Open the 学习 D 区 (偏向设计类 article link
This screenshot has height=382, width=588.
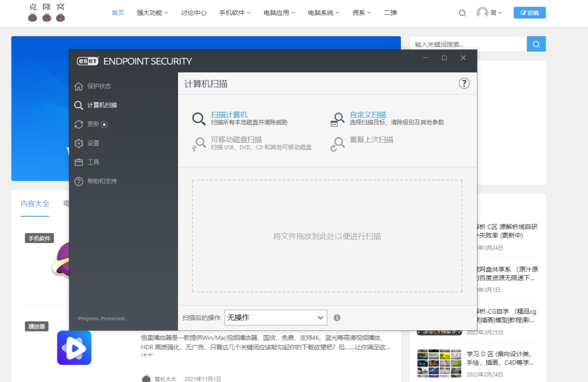click(500, 358)
